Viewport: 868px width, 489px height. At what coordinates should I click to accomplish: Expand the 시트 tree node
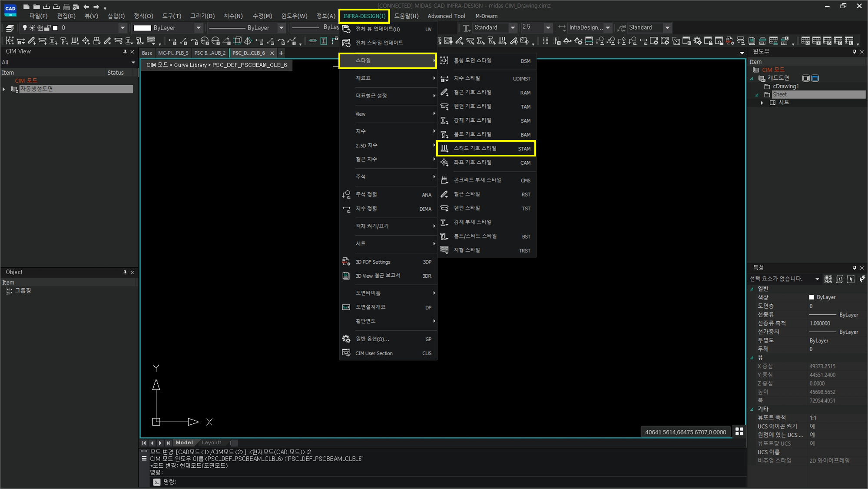(x=762, y=103)
